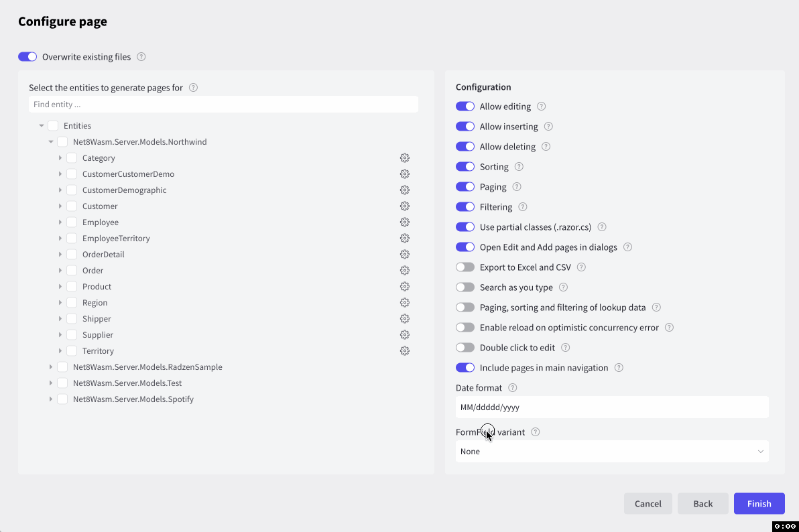The width and height of the screenshot is (799, 532).
Task: Turn off Open Edit and Add pages in dialogs
Action: pyautogui.click(x=465, y=247)
